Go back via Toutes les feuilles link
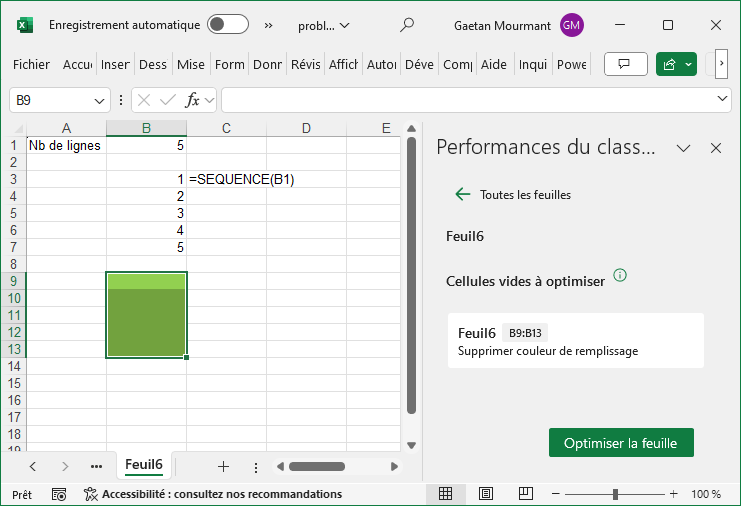The image size is (741, 506). [x=513, y=195]
